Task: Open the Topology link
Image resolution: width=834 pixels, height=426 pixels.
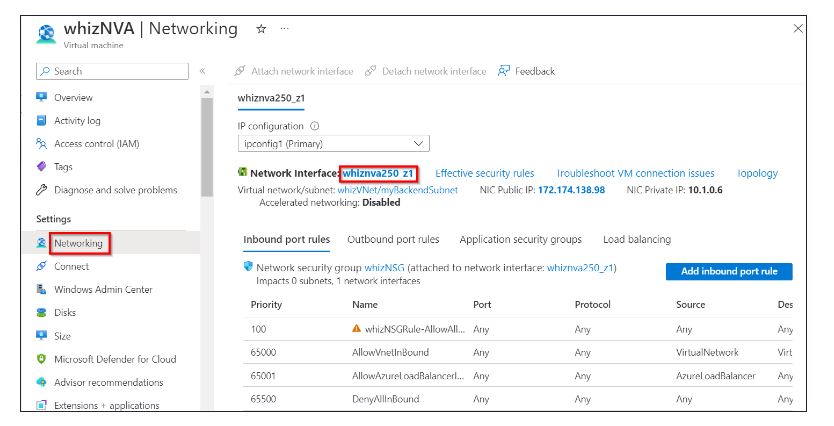Action: 757,173
